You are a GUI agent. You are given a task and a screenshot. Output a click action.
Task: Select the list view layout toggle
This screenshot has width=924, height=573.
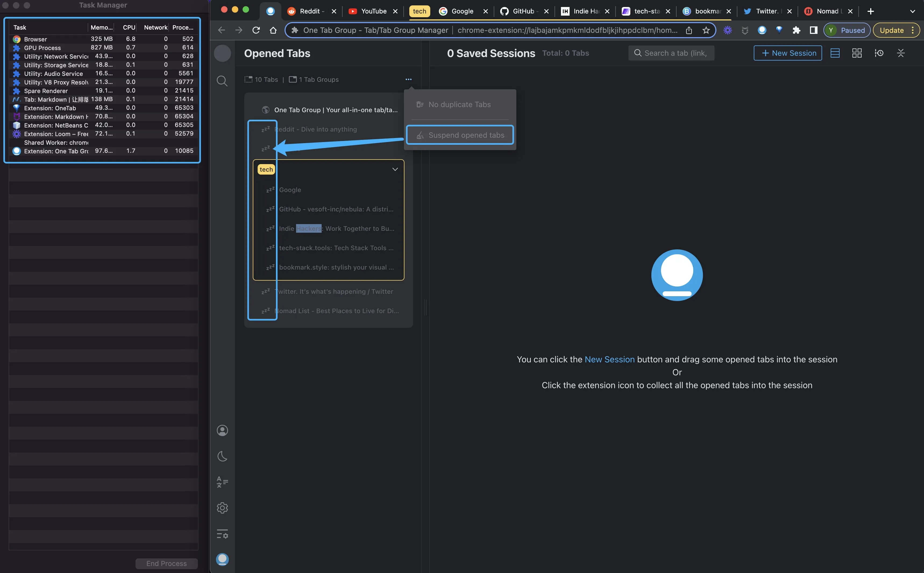point(835,53)
